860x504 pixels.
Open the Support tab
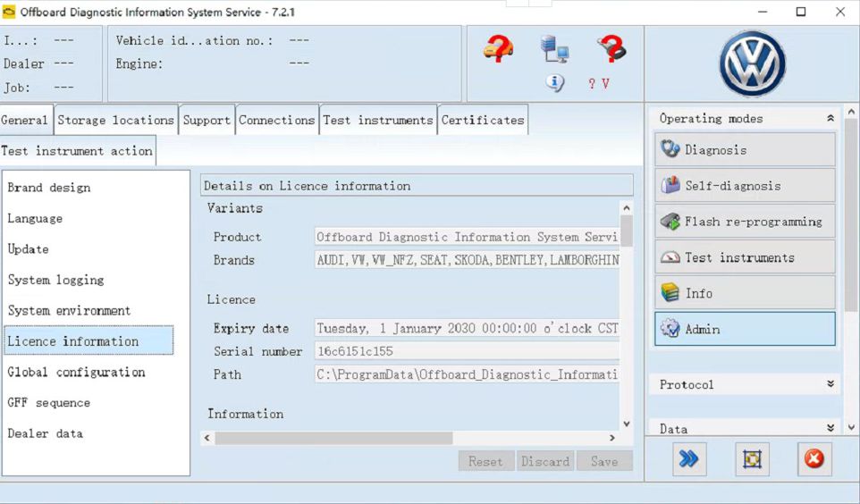[x=207, y=120]
